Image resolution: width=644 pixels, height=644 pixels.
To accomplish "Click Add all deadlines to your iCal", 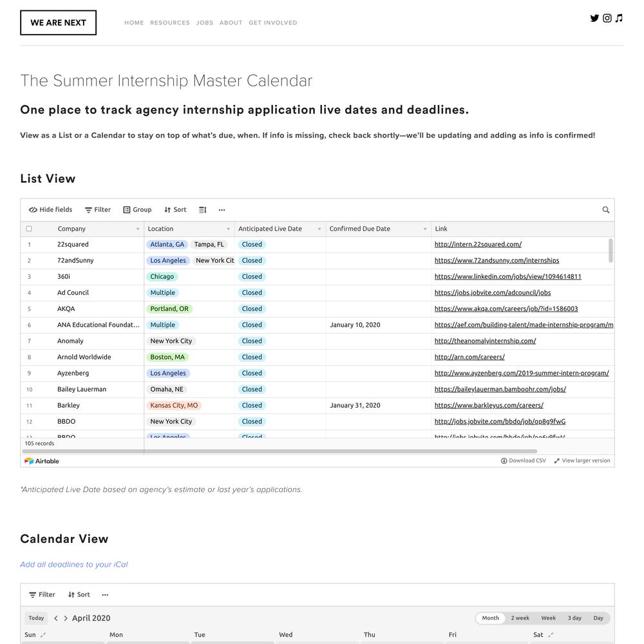I will pyautogui.click(x=74, y=565).
